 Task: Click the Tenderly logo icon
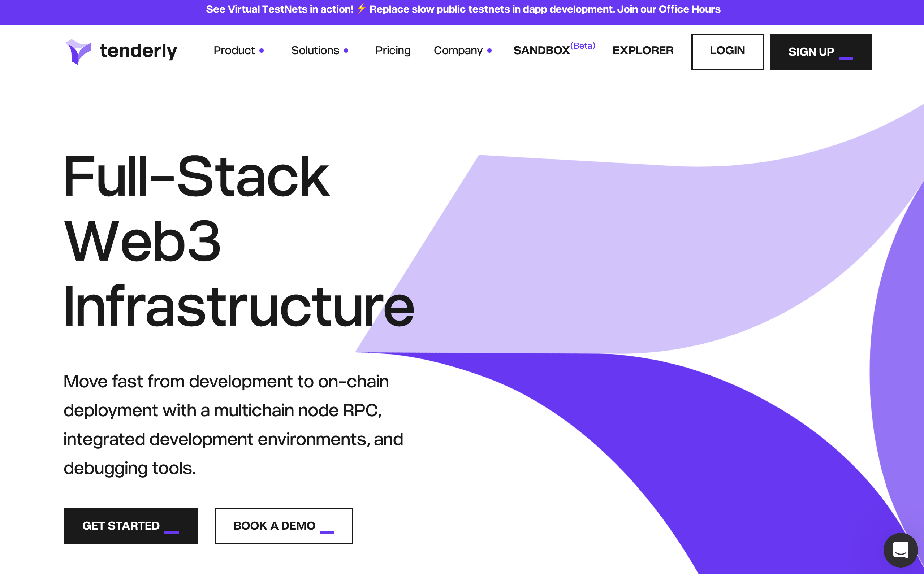pos(78,52)
